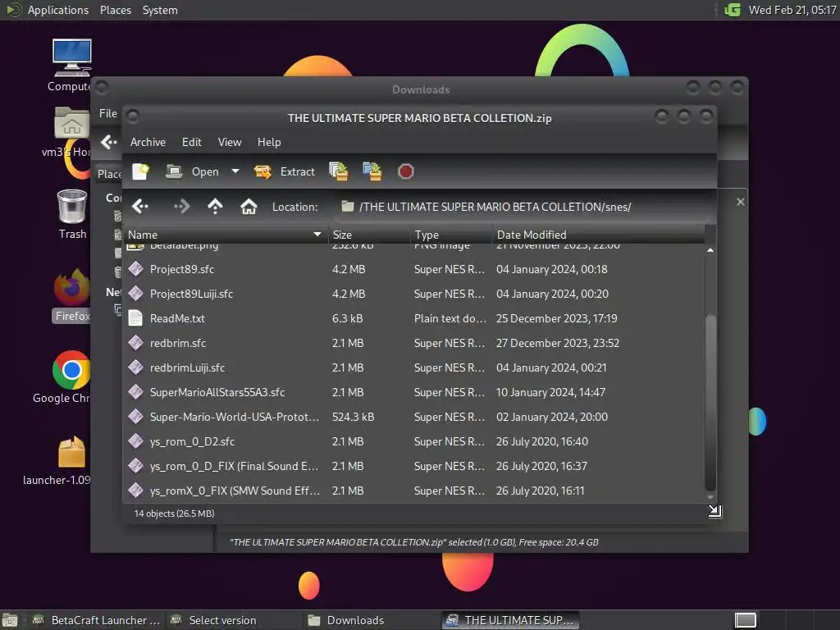Select ReadMe.txt file
Screen dimensions: 840x630
pos(414,318)
